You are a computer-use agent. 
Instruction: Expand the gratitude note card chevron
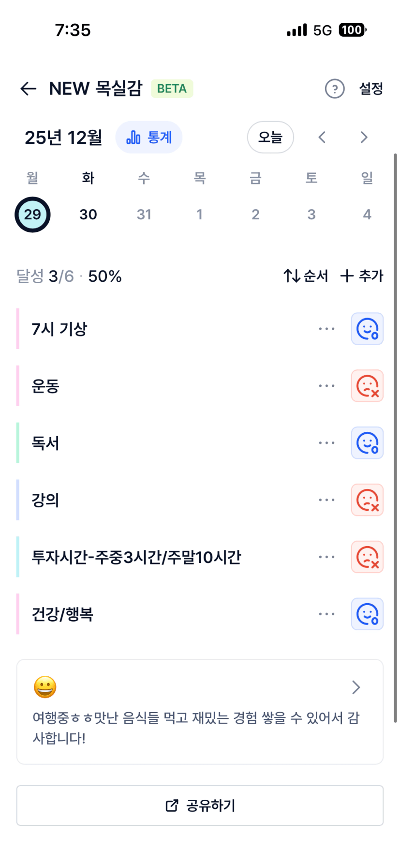pyautogui.click(x=356, y=687)
